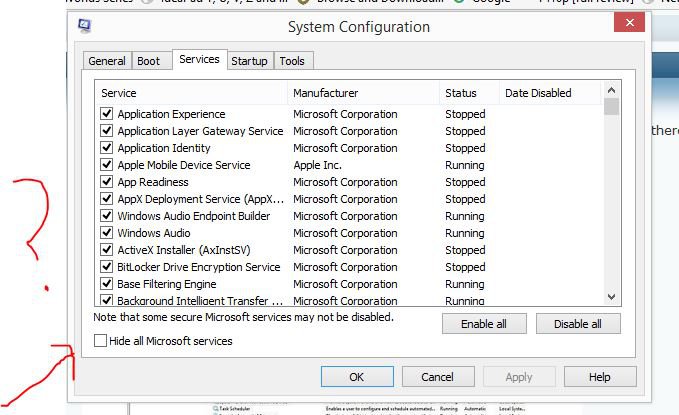
Task: Uncheck Application Layer Gateway Service
Action: coord(107,130)
